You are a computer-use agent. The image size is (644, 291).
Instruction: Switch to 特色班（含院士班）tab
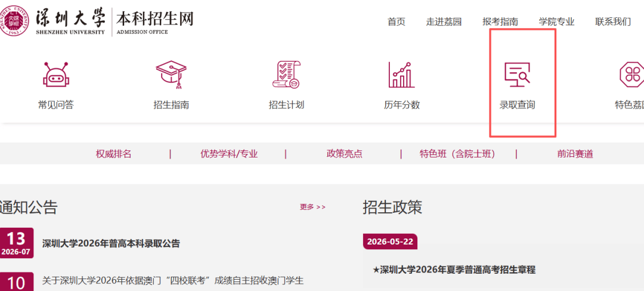460,154
